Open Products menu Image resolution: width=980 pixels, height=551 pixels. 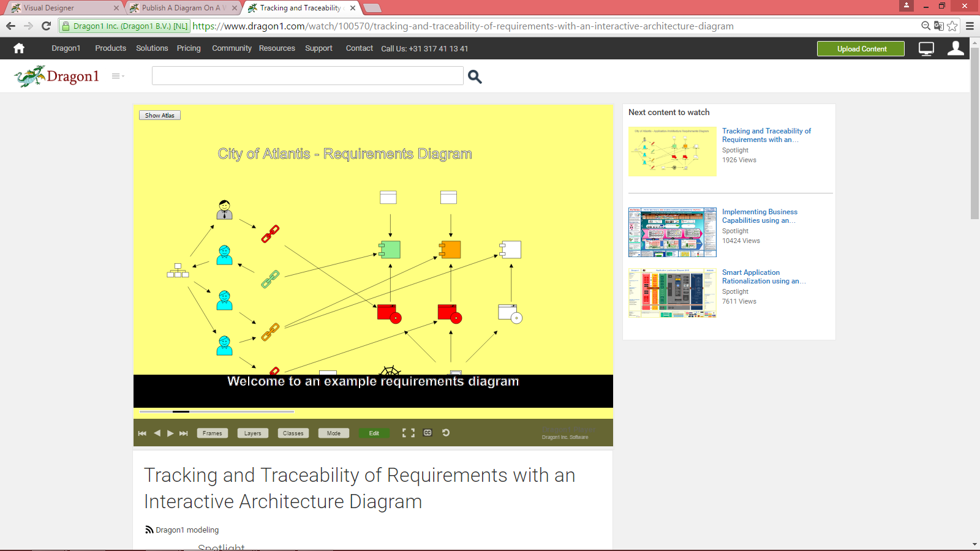click(111, 48)
